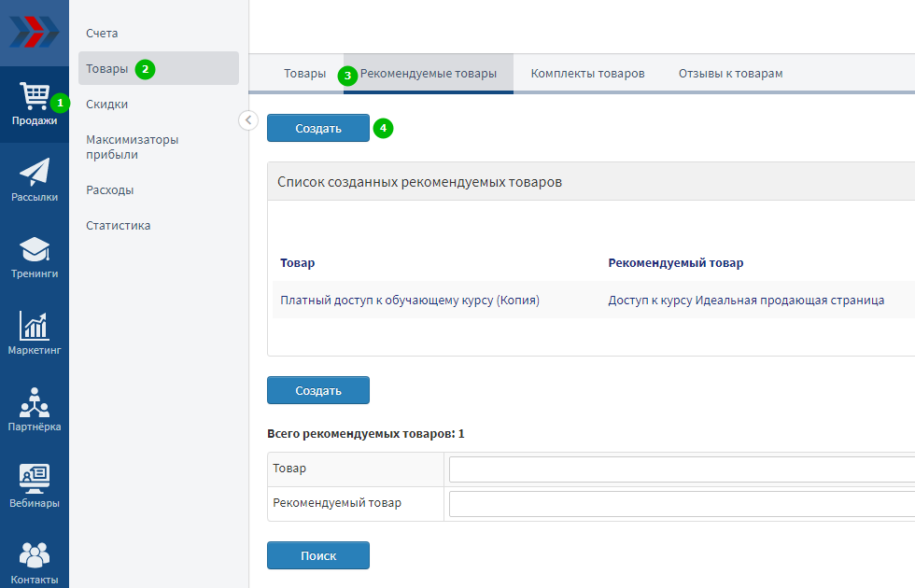Screen dimensions: 915x588
Task: Open the Рассылки paper plane section
Action: [35, 180]
